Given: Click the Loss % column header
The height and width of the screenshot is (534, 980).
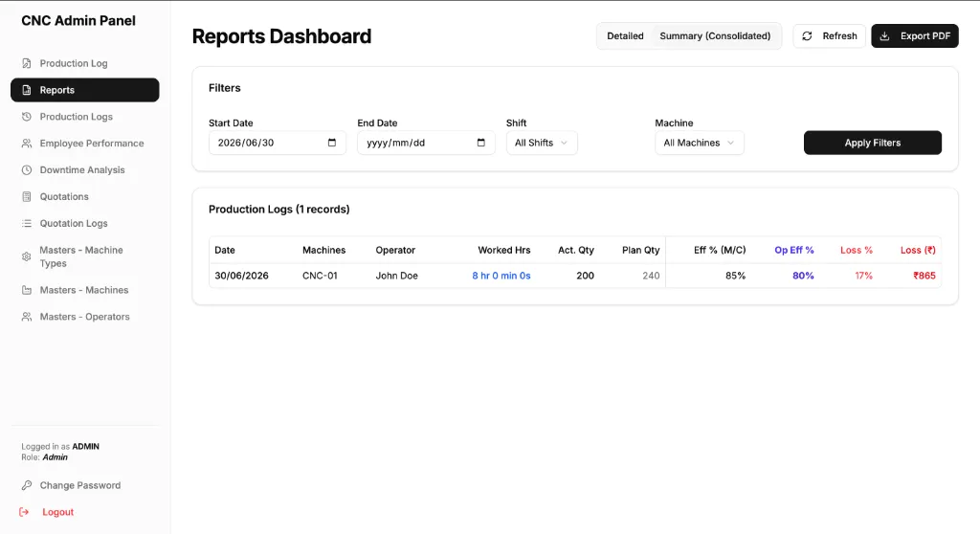Looking at the screenshot, I should click(857, 250).
